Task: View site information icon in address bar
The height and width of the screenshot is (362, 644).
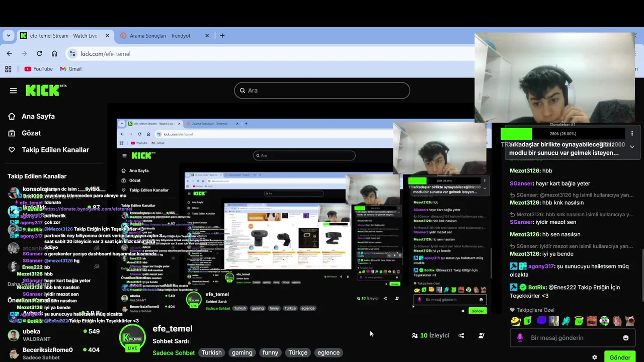Action: pyautogui.click(x=72, y=54)
